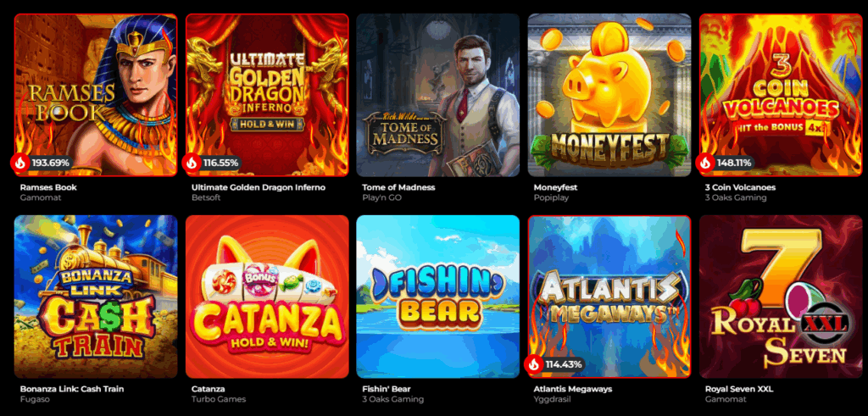
Task: Open the Atlantis Megaways thumbnail
Action: click(x=609, y=297)
